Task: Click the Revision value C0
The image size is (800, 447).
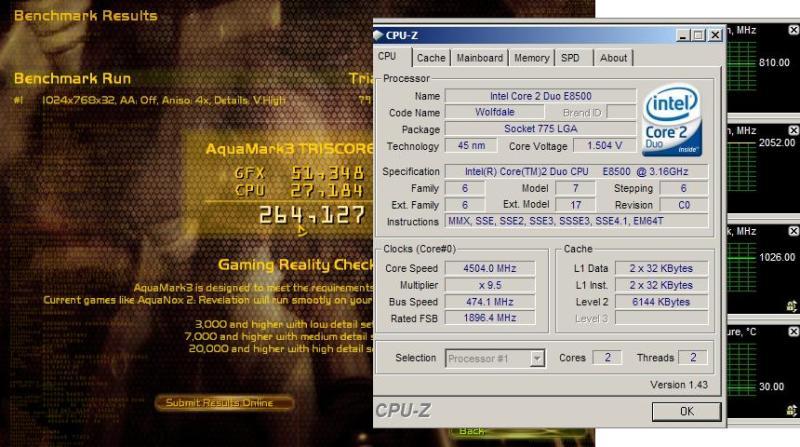Action: 684,205
